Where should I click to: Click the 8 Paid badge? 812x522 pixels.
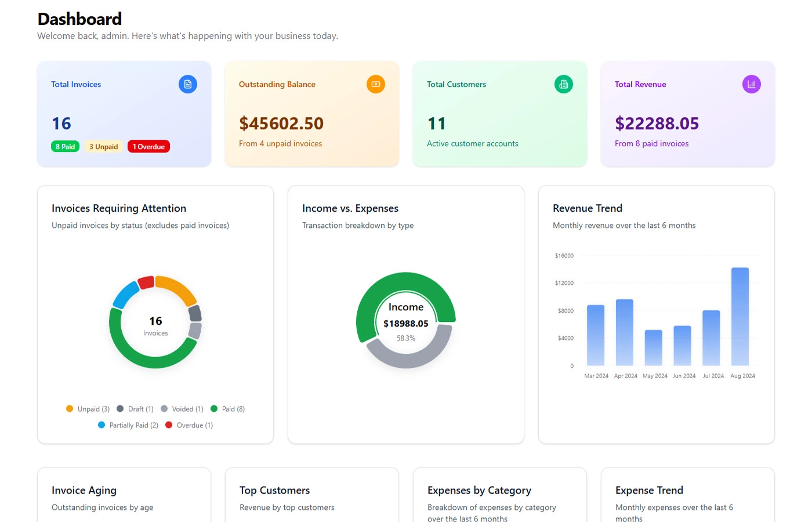[x=65, y=146]
